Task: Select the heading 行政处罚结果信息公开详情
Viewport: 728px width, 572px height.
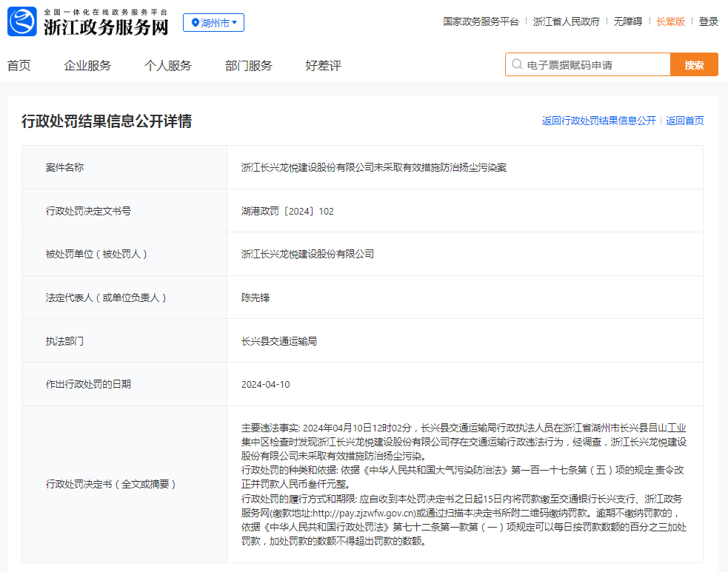Action: coord(107,121)
